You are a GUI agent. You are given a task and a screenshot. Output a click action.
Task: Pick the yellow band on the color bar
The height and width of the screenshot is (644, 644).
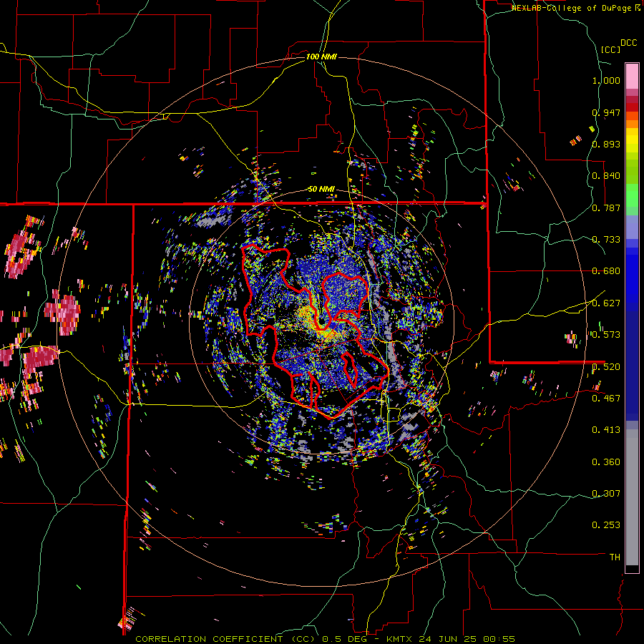coord(632,140)
